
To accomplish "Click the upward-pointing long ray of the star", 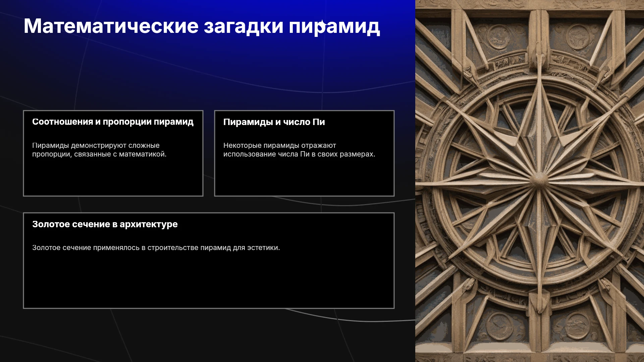I will tap(539, 117).
